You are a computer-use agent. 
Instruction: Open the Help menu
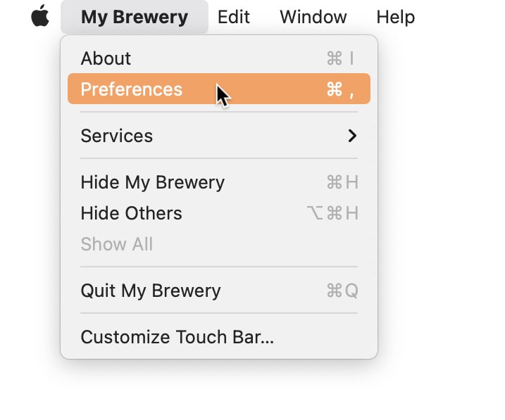(x=396, y=17)
